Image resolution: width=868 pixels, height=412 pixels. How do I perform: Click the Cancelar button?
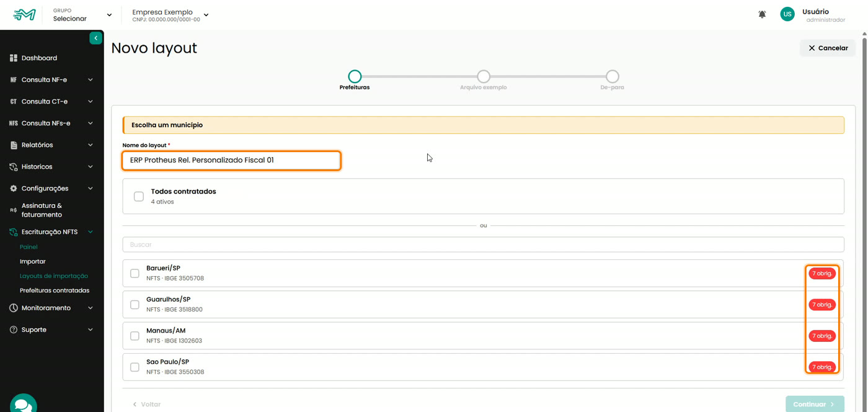pos(828,48)
